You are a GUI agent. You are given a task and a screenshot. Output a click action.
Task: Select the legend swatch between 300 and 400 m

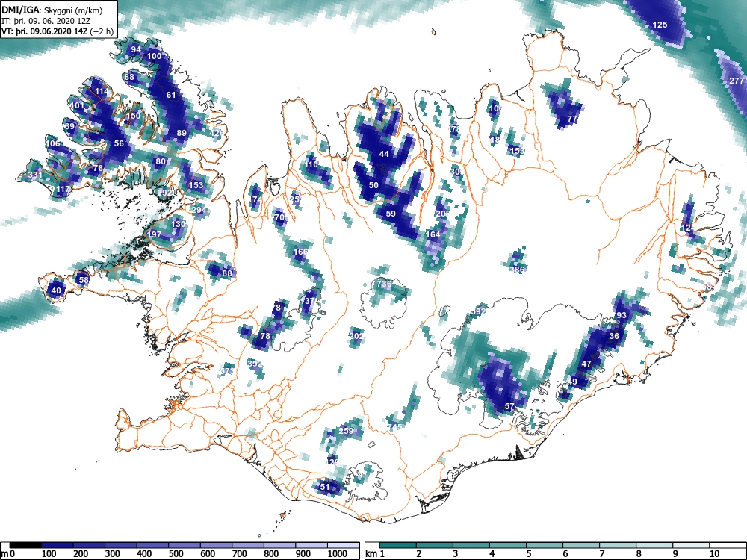coord(121,545)
